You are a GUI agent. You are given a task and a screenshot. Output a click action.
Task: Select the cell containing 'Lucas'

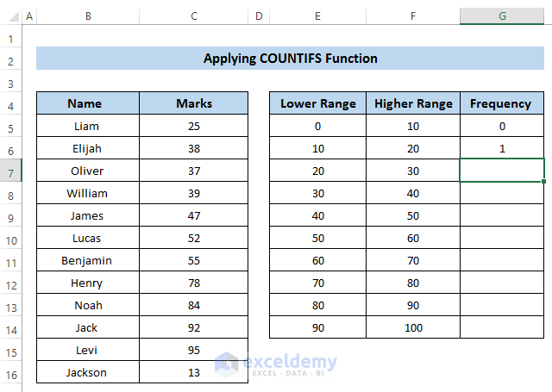[x=88, y=238]
